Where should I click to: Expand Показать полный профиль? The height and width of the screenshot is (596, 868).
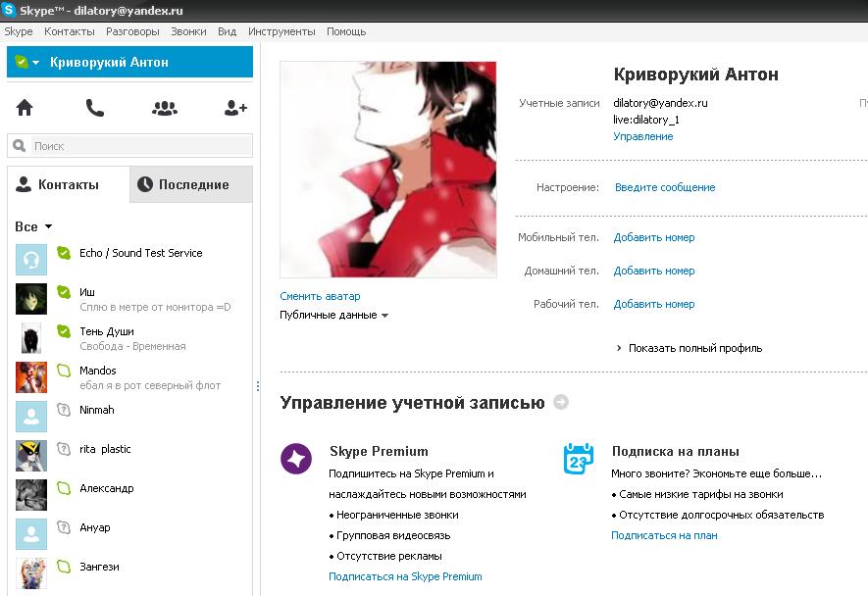point(689,348)
